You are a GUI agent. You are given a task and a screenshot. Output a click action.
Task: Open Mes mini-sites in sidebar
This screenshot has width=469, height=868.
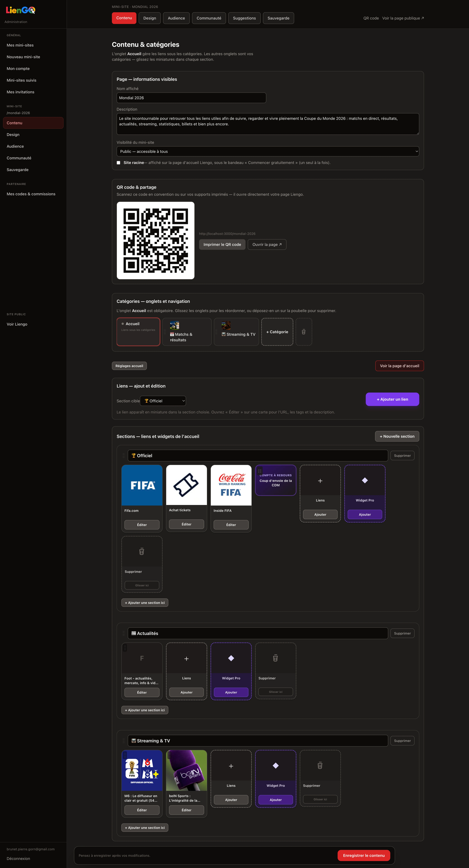click(x=33, y=45)
